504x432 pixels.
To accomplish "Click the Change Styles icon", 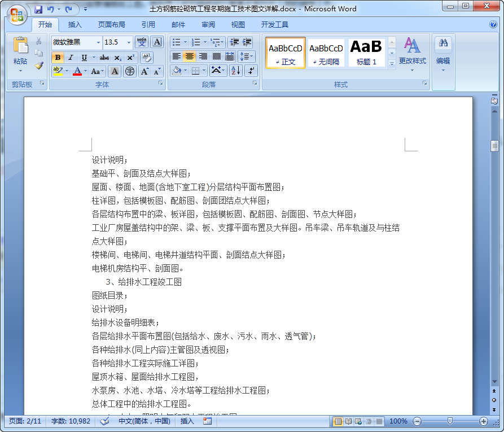I will [412, 45].
